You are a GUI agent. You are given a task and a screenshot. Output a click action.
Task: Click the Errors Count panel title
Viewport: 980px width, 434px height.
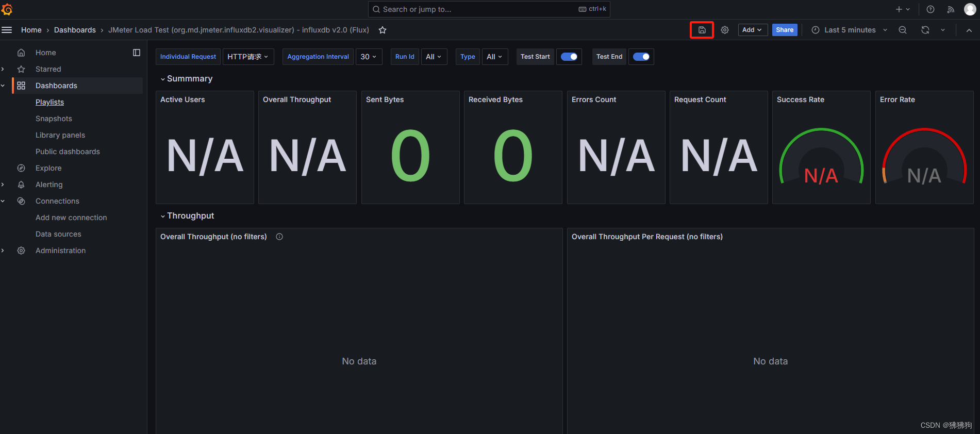pyautogui.click(x=594, y=99)
